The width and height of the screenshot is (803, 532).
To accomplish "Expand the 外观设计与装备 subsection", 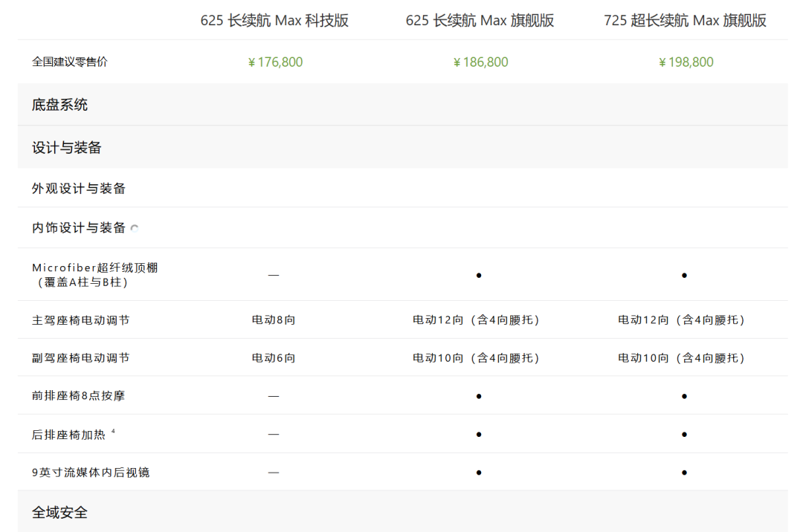I will coord(79,189).
